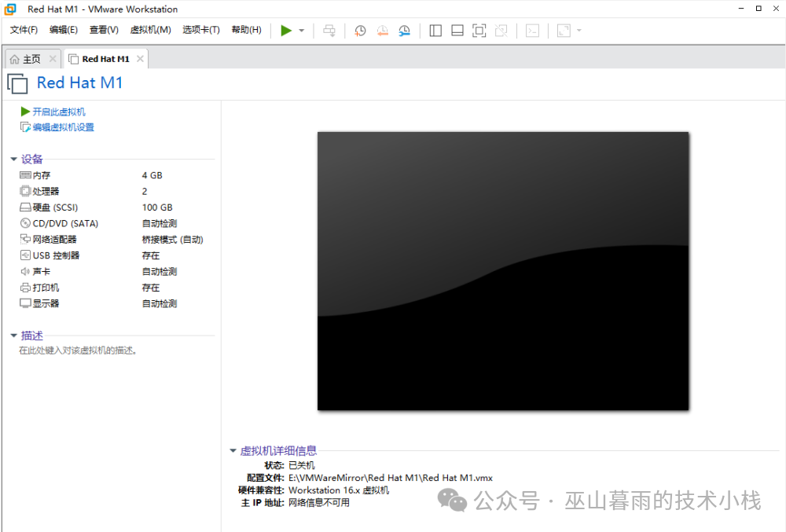The height and width of the screenshot is (532, 786).
Task: Click the description text field under 描述
Action: coord(79,350)
